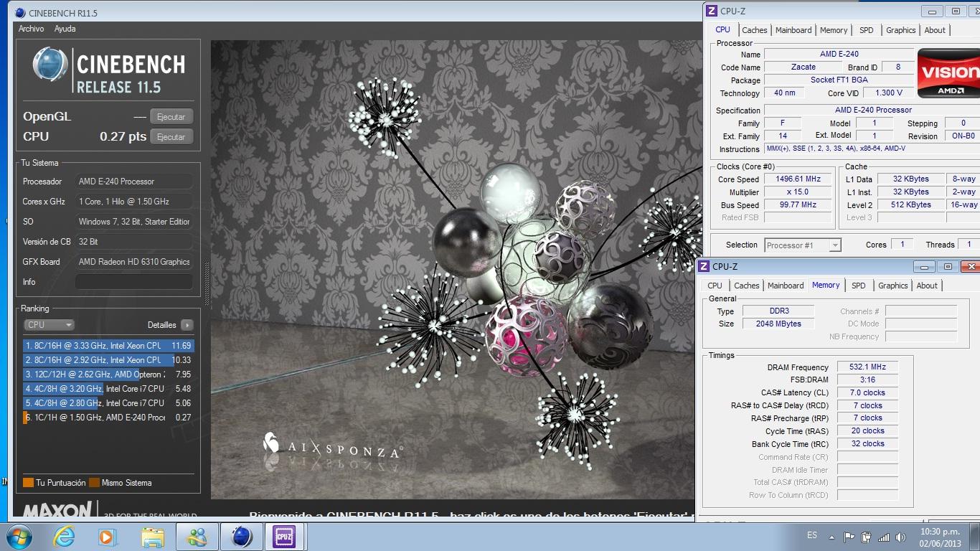
Task: Open Caches tab in lower CPU-Z window
Action: tap(746, 286)
